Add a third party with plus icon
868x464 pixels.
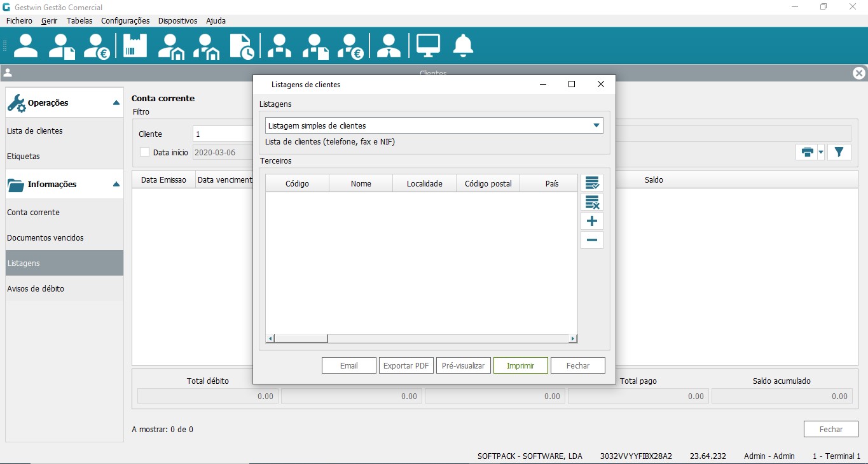[592, 221]
